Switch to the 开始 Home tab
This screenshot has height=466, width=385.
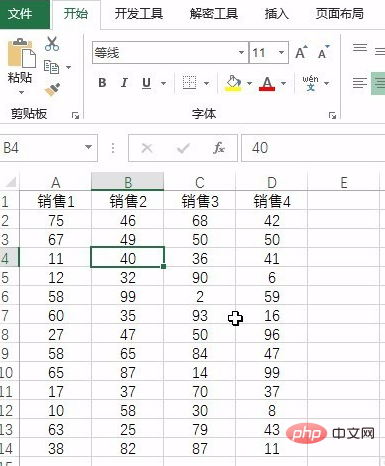click(76, 14)
